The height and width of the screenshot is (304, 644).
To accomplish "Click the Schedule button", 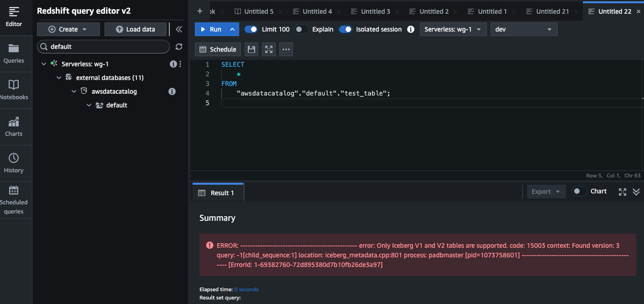I will coord(218,49).
